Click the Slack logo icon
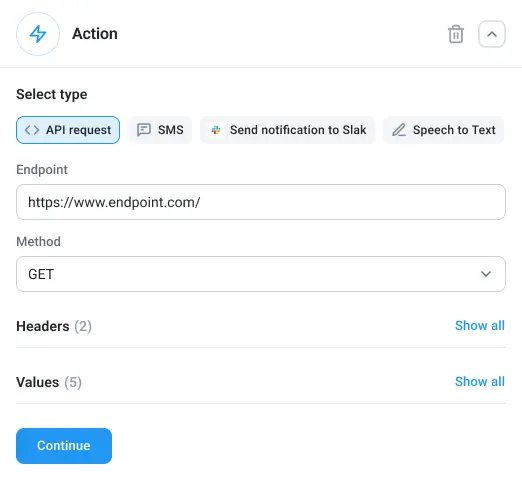This screenshot has width=522, height=480. (x=216, y=130)
